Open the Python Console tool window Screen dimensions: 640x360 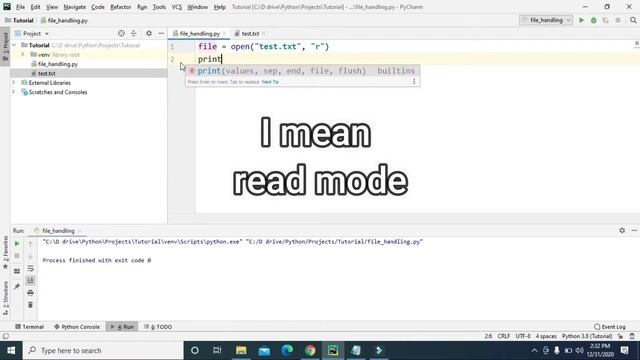[77, 327]
